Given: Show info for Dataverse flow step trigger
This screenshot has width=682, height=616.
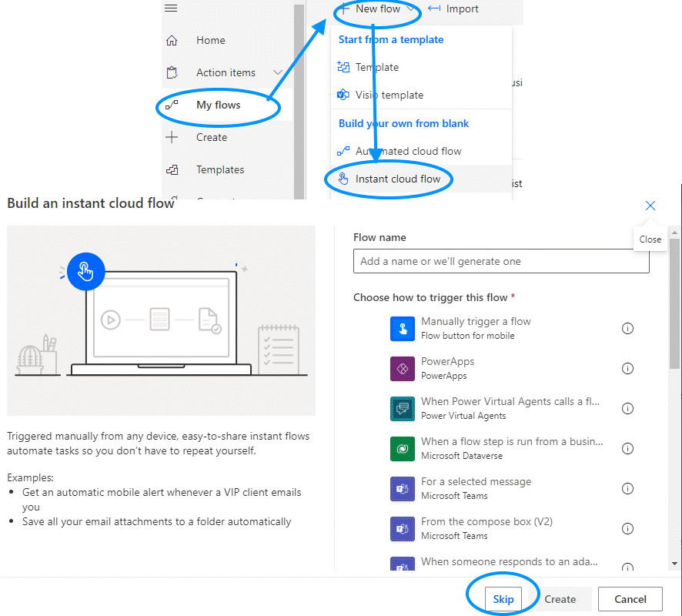Looking at the screenshot, I should [x=627, y=448].
